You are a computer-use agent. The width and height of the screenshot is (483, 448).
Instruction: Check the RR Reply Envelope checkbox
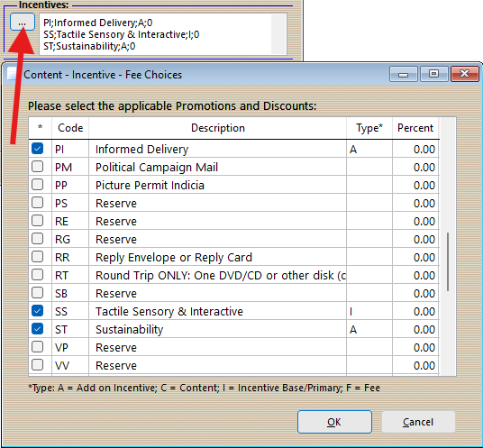[37, 257]
